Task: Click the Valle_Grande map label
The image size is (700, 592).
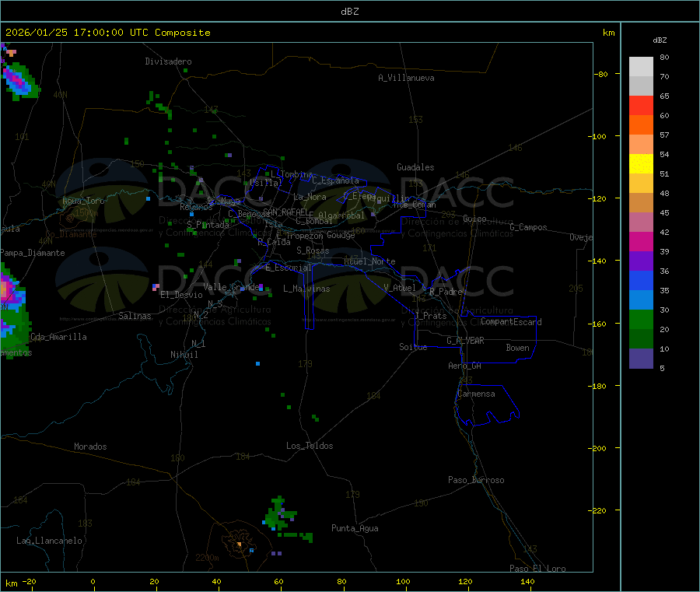Action: point(231,287)
